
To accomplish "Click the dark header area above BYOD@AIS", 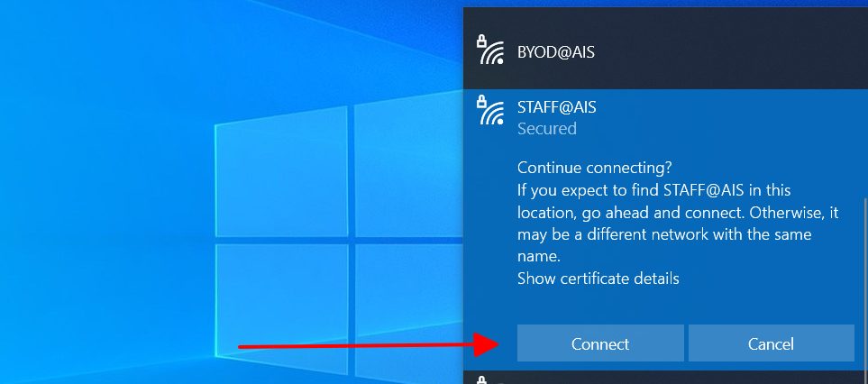I will click(665, 18).
